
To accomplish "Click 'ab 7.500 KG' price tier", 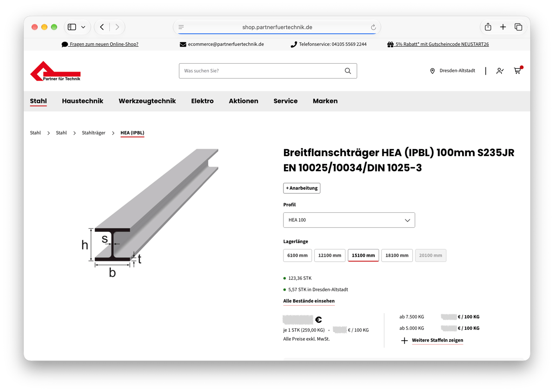I will 412,317.
